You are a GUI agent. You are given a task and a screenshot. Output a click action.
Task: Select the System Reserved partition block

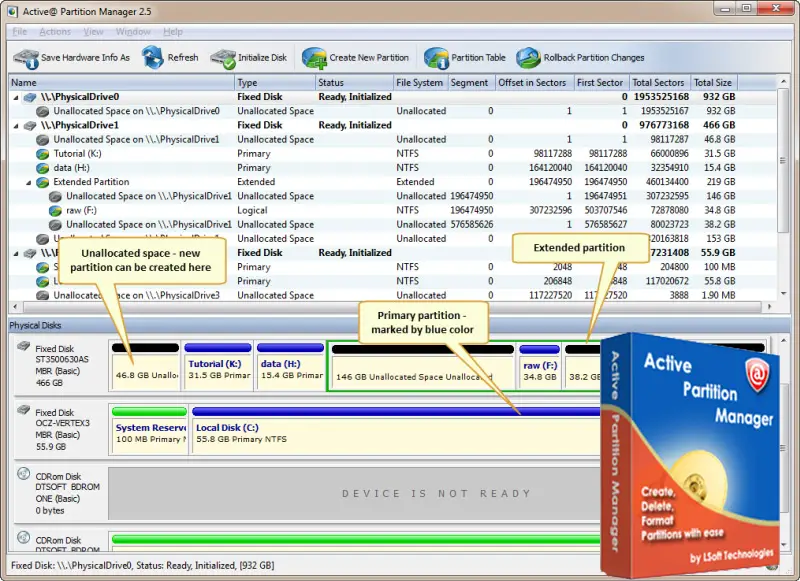(149, 430)
